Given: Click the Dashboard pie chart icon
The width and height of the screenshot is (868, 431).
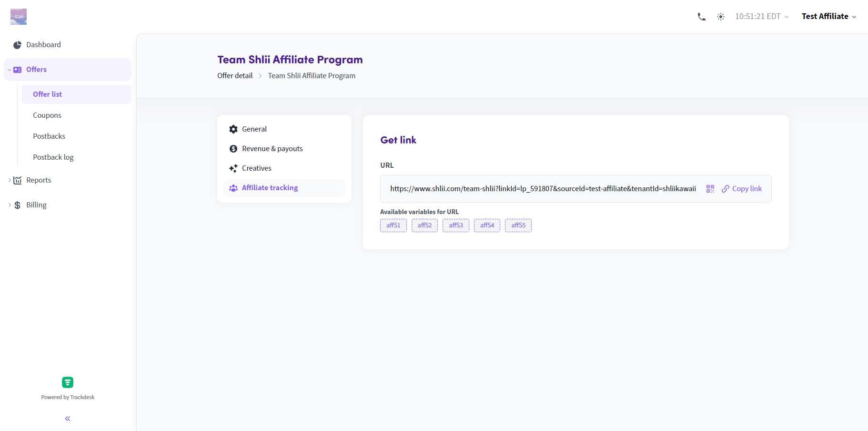Looking at the screenshot, I should (17, 45).
